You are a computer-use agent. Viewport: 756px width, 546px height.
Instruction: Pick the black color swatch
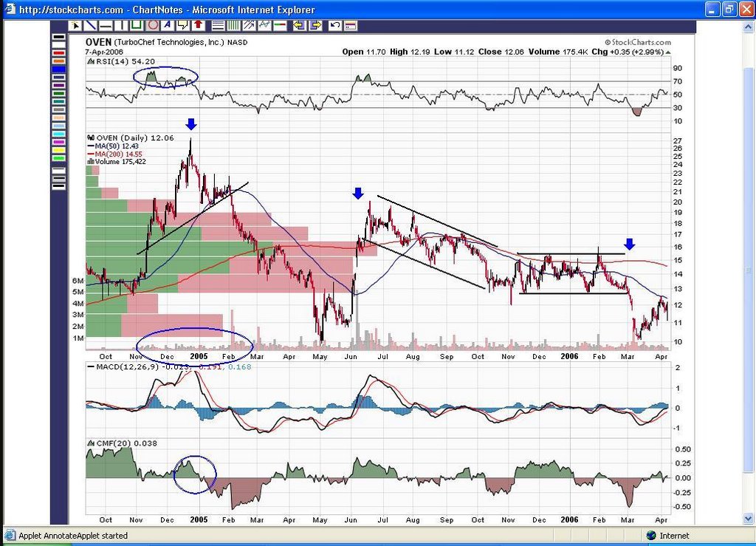pos(59,37)
